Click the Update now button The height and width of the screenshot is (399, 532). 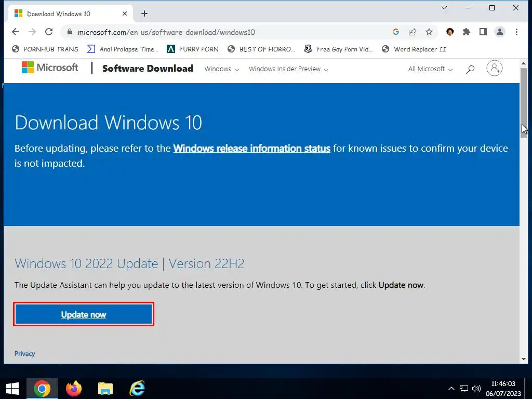tap(84, 314)
